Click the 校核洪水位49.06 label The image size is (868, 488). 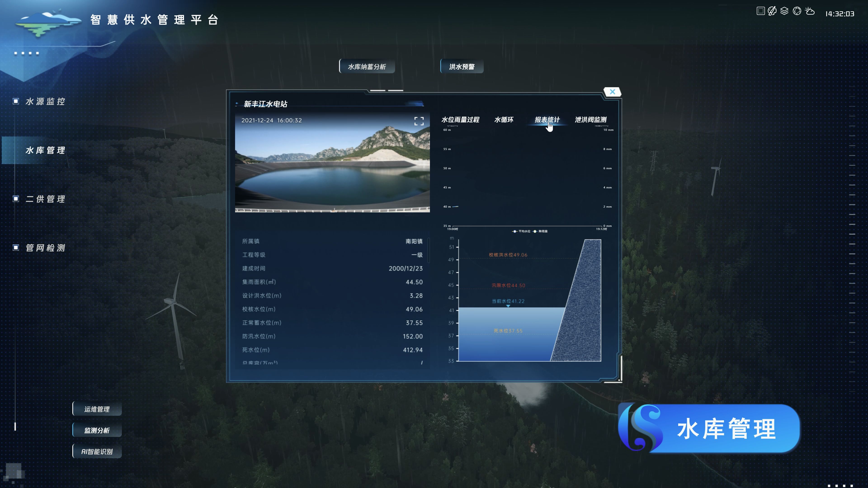(x=508, y=255)
